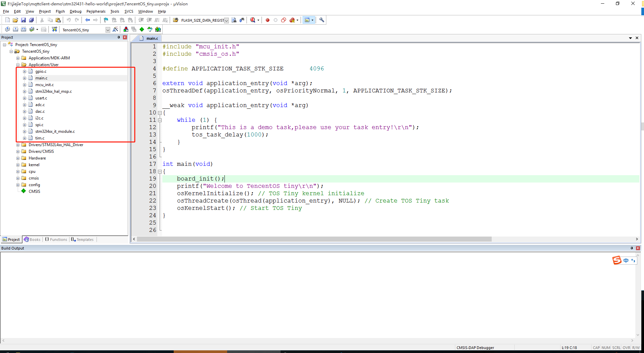Open the TencentOS_tiny target dropdown
Image resolution: width=644 pixels, height=353 pixels.
pos(108,30)
